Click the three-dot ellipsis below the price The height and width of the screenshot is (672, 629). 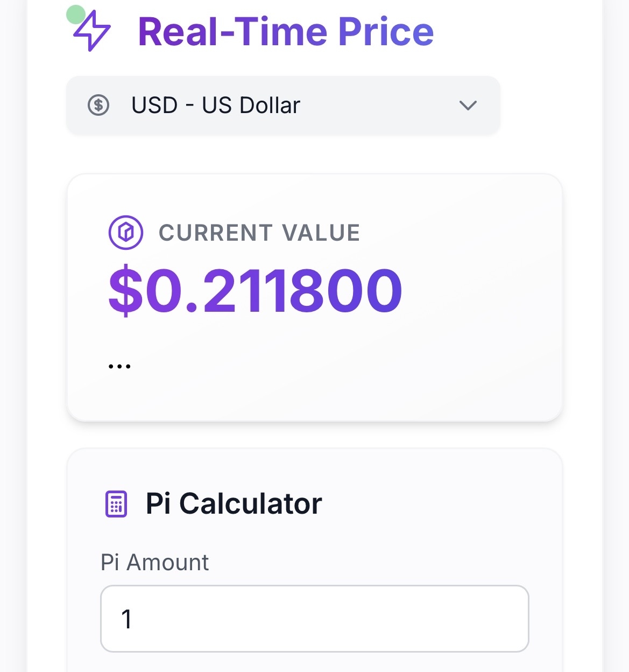[x=119, y=366]
